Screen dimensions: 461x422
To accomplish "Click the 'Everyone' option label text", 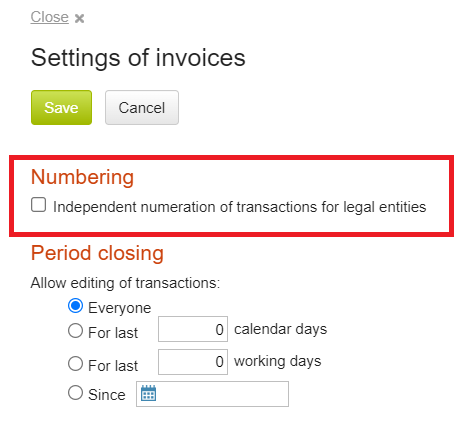I will 119,308.
